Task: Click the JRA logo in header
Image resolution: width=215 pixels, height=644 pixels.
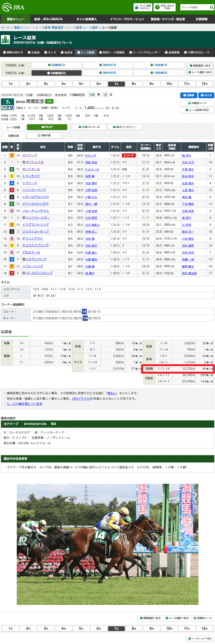Action: pyautogui.click(x=13, y=7)
